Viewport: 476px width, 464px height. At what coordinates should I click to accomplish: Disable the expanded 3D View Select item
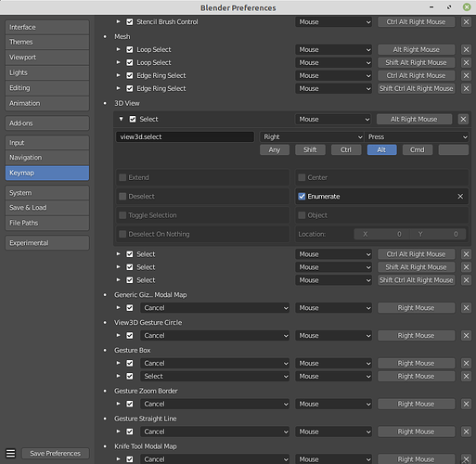[x=133, y=119]
